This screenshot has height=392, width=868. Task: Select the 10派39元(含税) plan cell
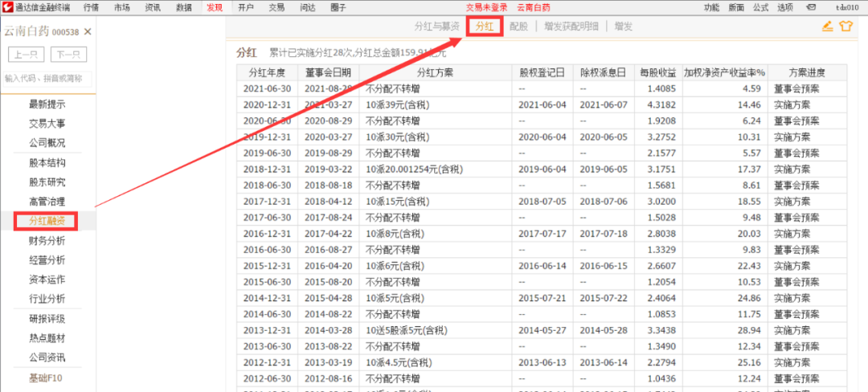[436, 104]
